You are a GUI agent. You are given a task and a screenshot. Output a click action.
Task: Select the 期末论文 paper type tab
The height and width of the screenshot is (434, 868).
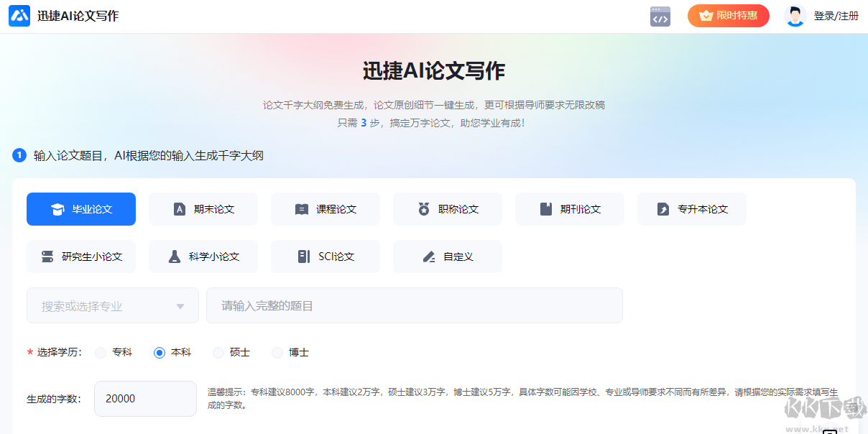point(203,209)
